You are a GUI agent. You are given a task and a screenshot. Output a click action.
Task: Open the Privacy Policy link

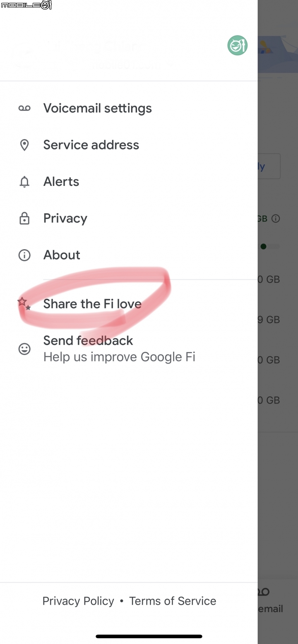pos(78,601)
